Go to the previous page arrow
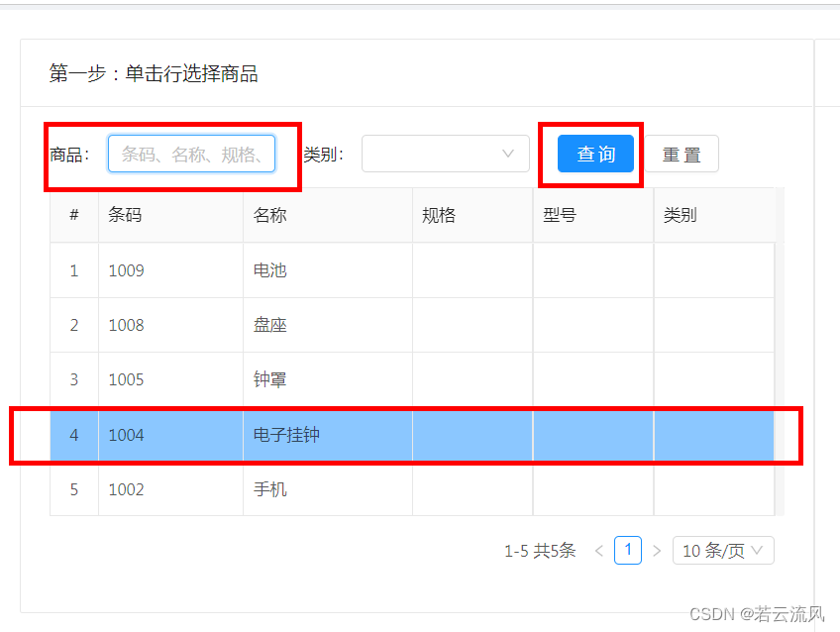Screen dimensions: 840x632 tap(599, 551)
